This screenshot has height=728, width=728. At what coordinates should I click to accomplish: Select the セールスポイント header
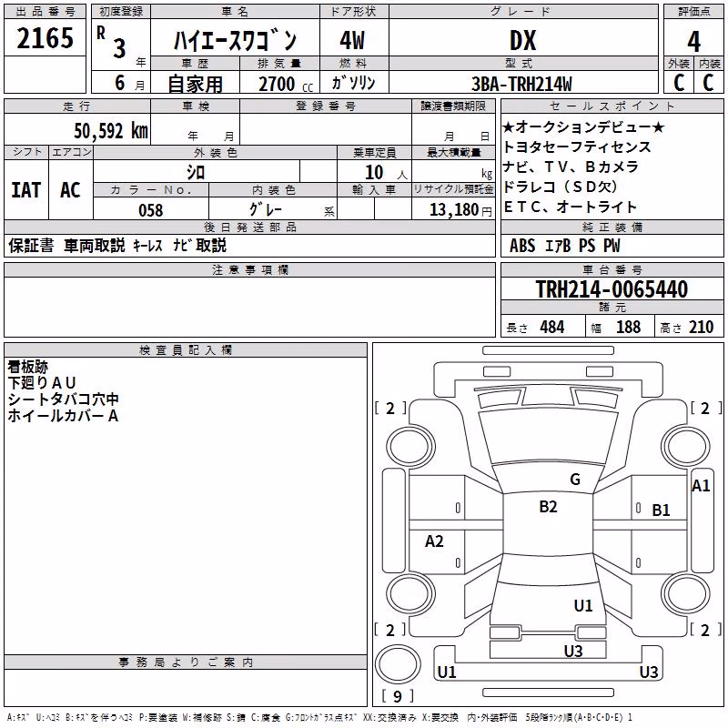click(612, 106)
